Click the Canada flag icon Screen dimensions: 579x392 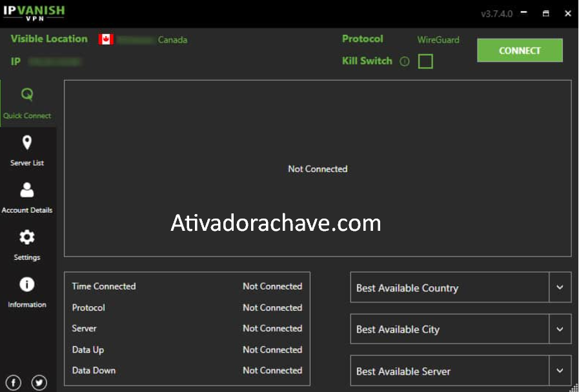[106, 39]
